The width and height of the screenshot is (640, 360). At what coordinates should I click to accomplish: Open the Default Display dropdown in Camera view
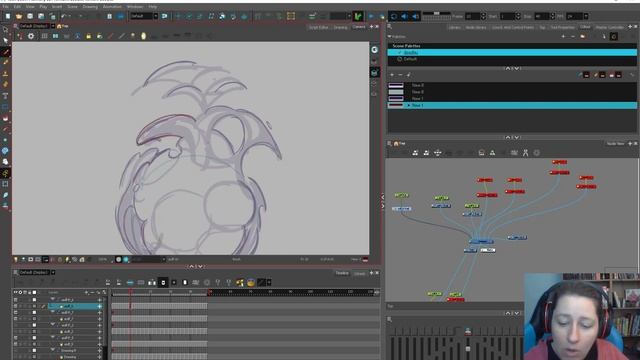(x=53, y=26)
